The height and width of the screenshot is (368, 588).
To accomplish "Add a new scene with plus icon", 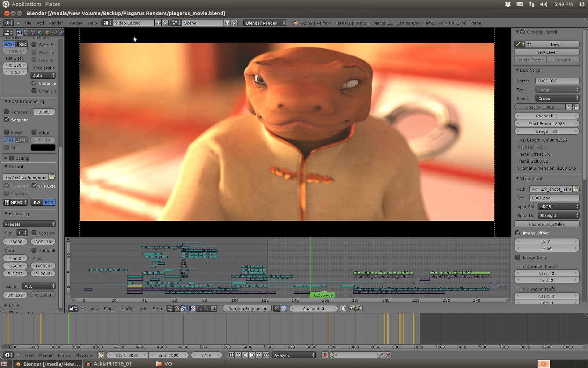I will pos(227,23).
